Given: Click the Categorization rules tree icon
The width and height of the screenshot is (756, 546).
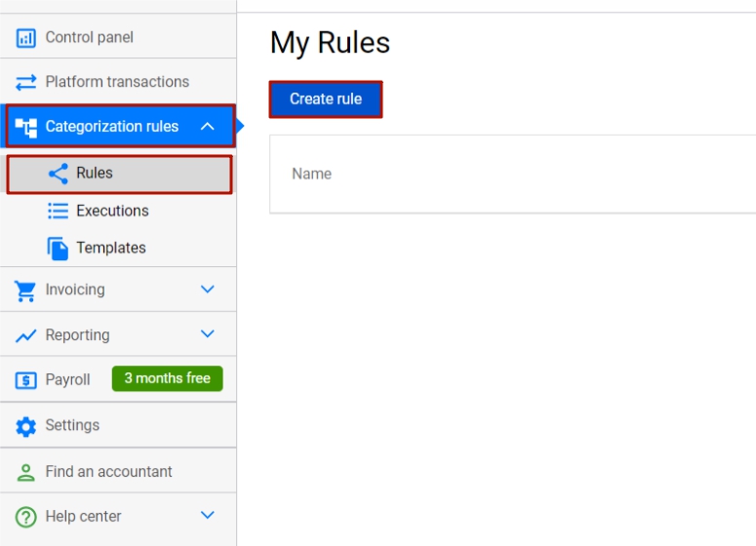Looking at the screenshot, I should 26,127.
